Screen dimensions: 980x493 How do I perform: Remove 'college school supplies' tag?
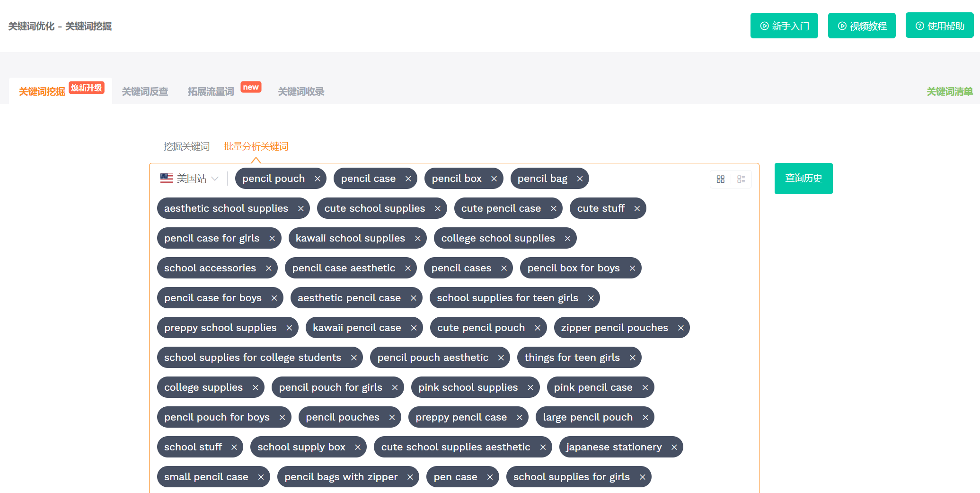coord(567,239)
